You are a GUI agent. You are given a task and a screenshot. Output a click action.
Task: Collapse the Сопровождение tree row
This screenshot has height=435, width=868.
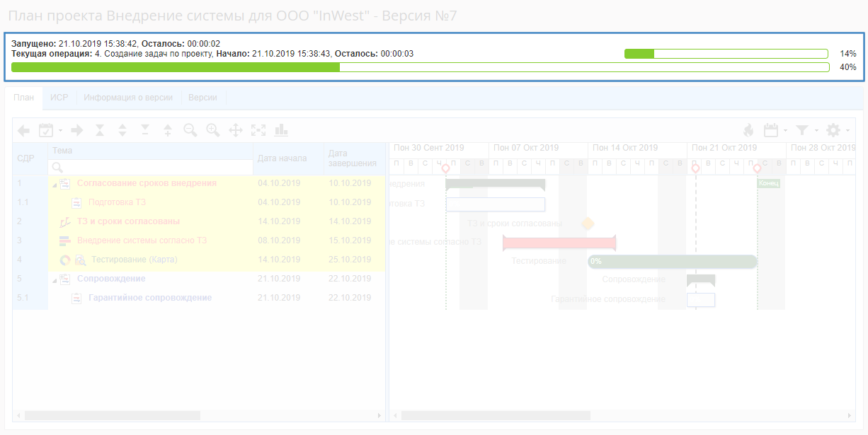pyautogui.click(x=55, y=279)
